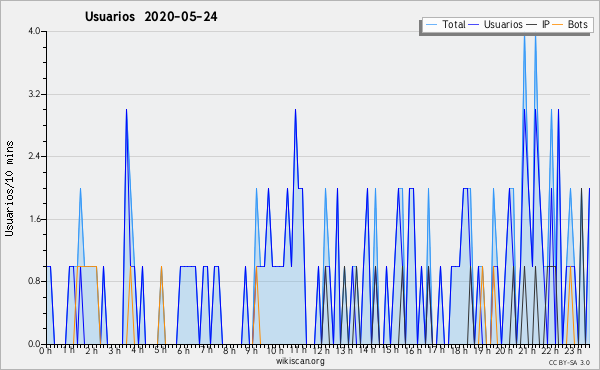The height and width of the screenshot is (370, 600).
Task: Click the 0.8 value on y-axis
Action: point(34,281)
